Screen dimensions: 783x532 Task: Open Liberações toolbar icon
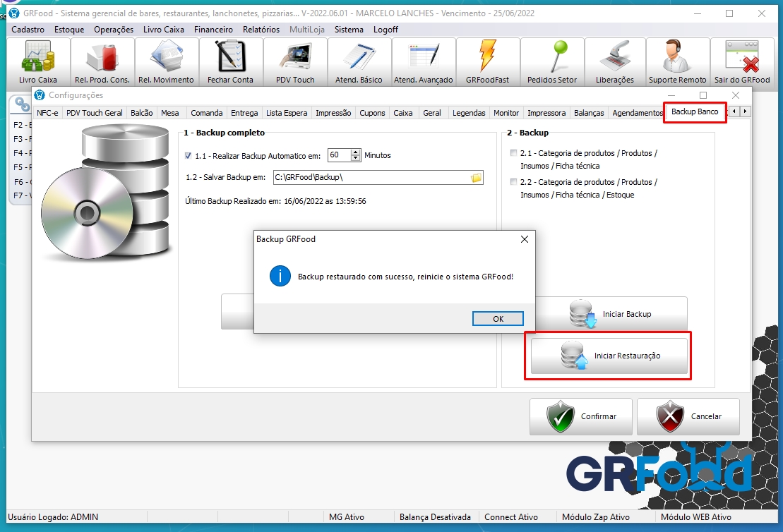tap(615, 62)
